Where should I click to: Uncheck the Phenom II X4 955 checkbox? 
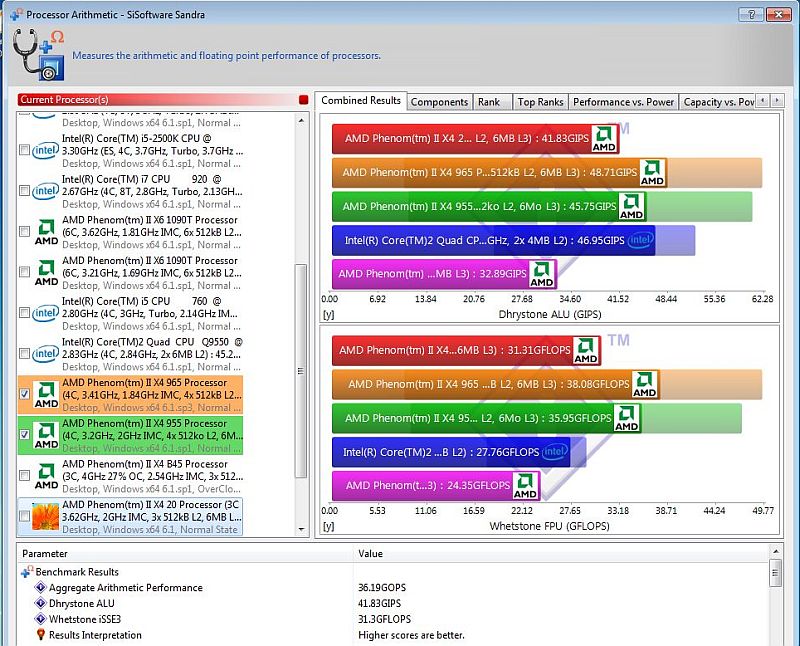(x=24, y=435)
